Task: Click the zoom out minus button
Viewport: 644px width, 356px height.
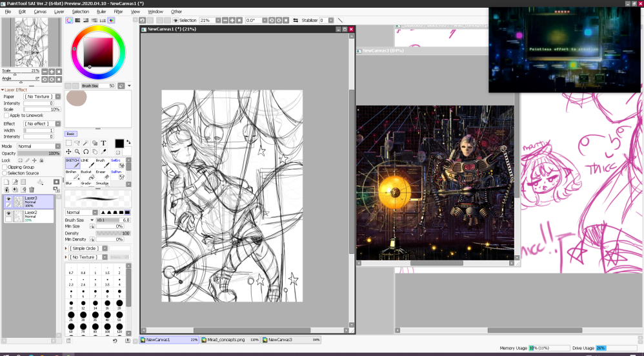Action: point(225,20)
